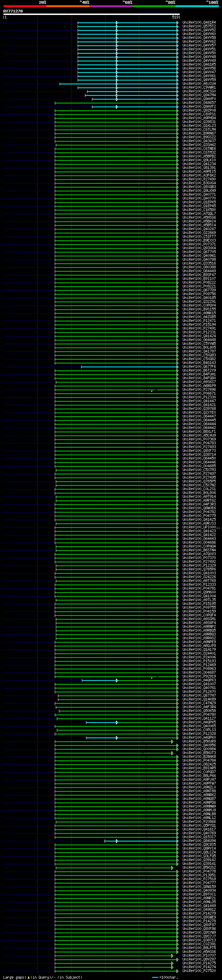Click the UniRef100_Q43437 label

[x=199, y=141]
